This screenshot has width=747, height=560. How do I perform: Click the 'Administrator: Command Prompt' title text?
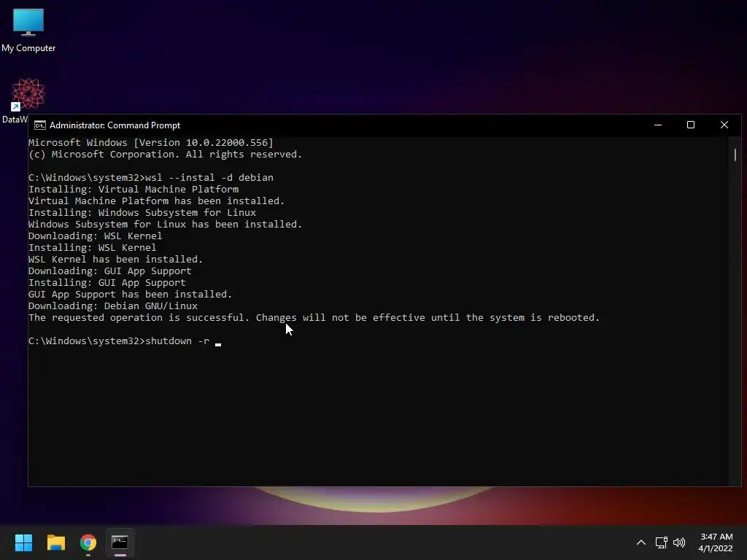tap(115, 125)
